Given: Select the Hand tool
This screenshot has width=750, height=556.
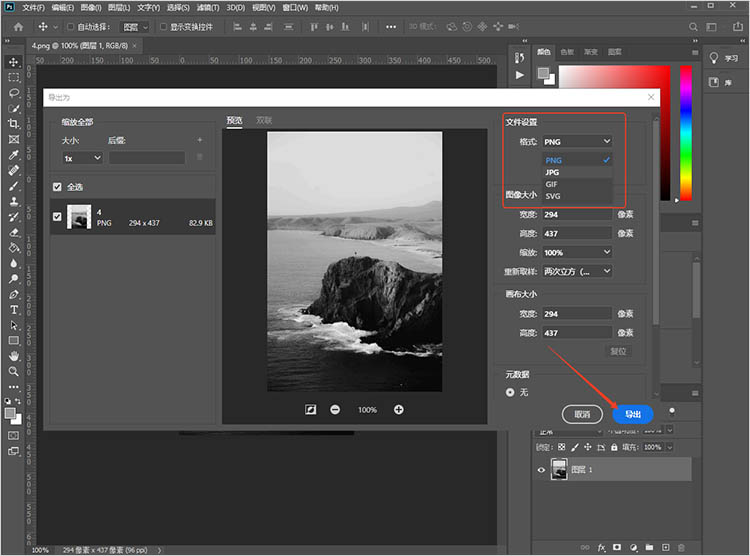Looking at the screenshot, I should click(x=13, y=356).
